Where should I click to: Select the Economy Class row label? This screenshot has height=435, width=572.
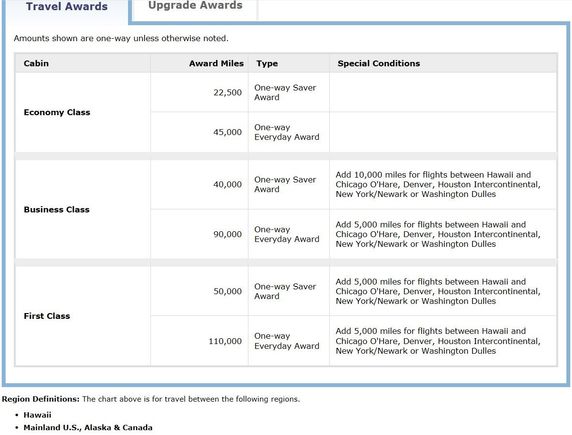(x=57, y=112)
